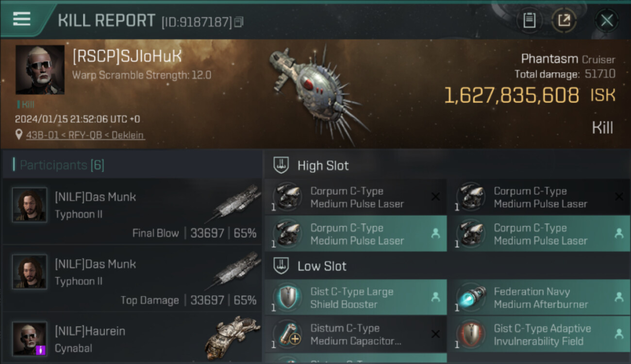Image resolution: width=631 pixels, height=364 pixels.
Task: Copy the kill report ID
Action: [x=239, y=22]
